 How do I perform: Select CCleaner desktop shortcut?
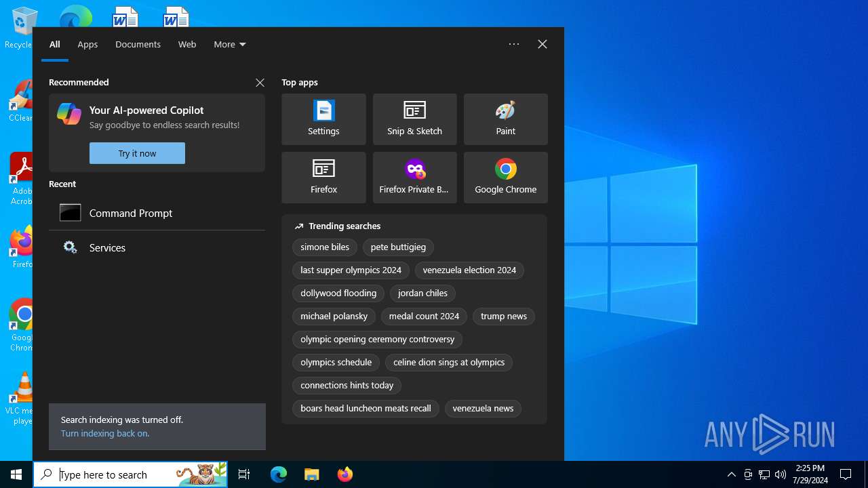20,100
